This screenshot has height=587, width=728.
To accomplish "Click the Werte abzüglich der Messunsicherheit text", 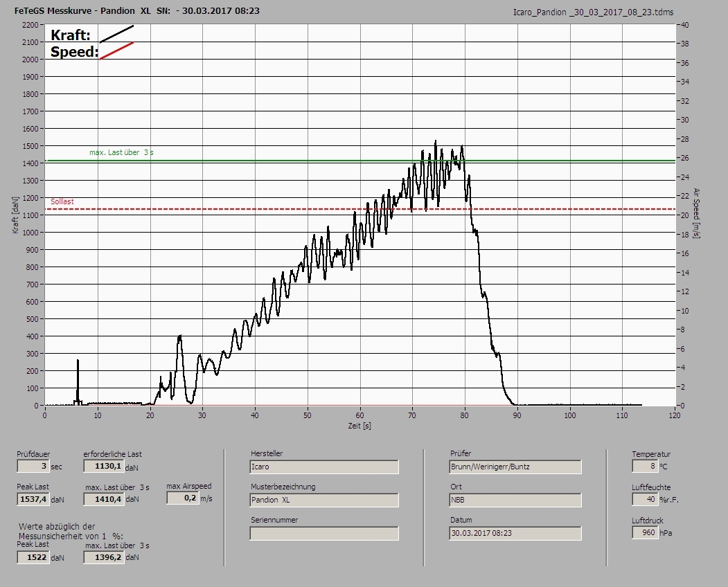I will pos(71,532).
